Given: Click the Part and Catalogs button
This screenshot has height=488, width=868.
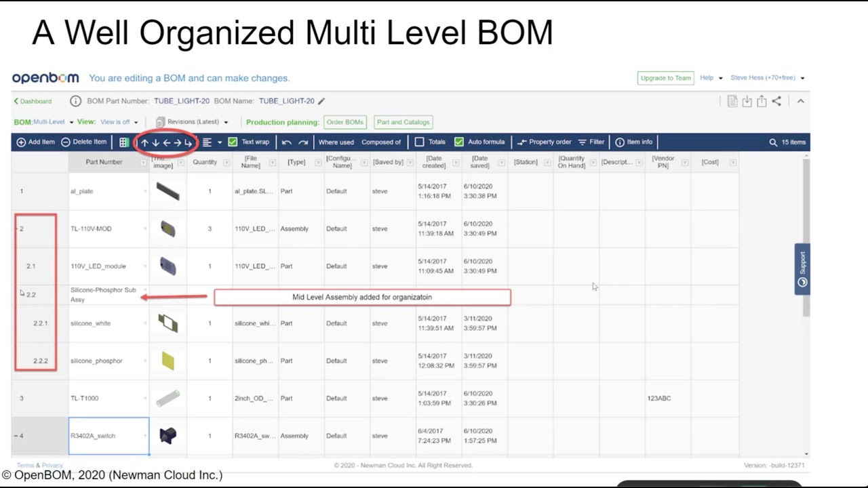Looking at the screenshot, I should [x=403, y=123].
